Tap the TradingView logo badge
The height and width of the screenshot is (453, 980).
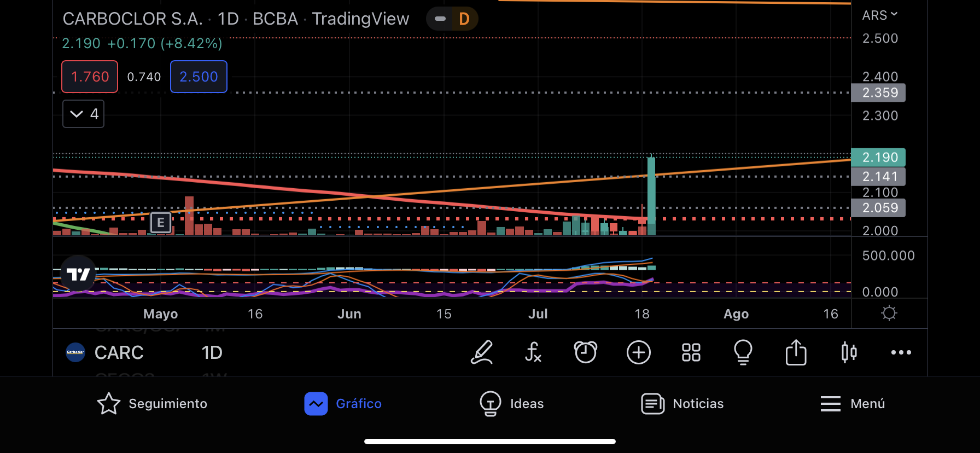(78, 274)
